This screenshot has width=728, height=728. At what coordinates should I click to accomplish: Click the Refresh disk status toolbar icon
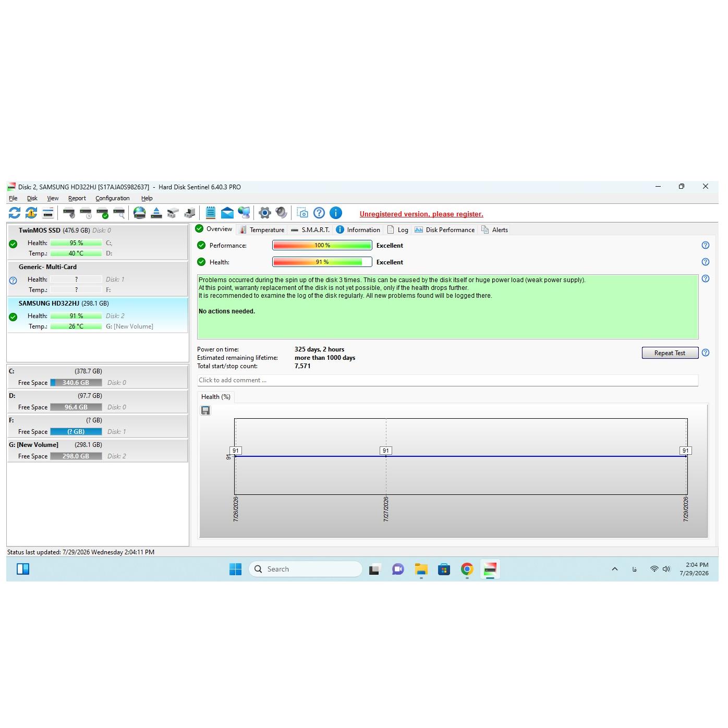point(15,213)
